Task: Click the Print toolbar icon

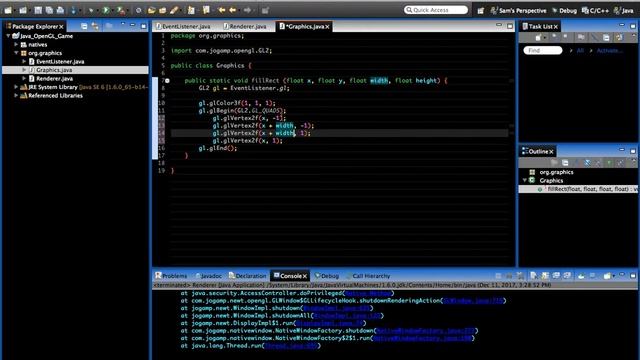Action: pyautogui.click(x=60, y=10)
